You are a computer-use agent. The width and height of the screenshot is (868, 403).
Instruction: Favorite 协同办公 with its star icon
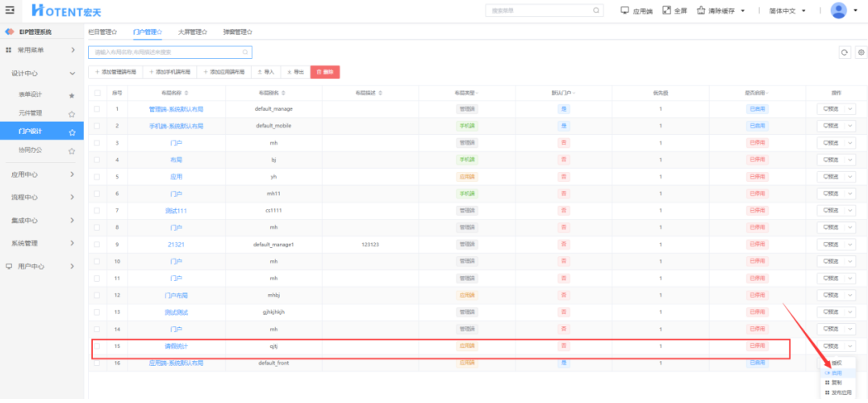pos(72,151)
